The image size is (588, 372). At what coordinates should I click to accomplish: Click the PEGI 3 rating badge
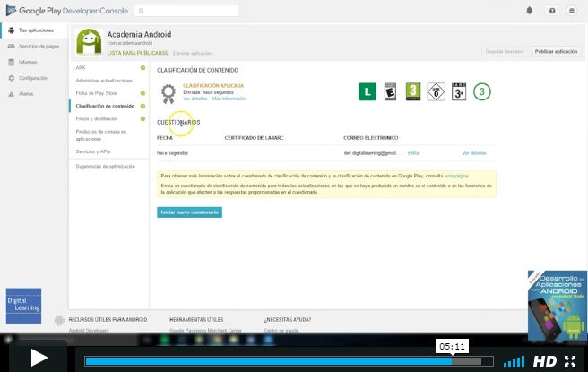[413, 91]
